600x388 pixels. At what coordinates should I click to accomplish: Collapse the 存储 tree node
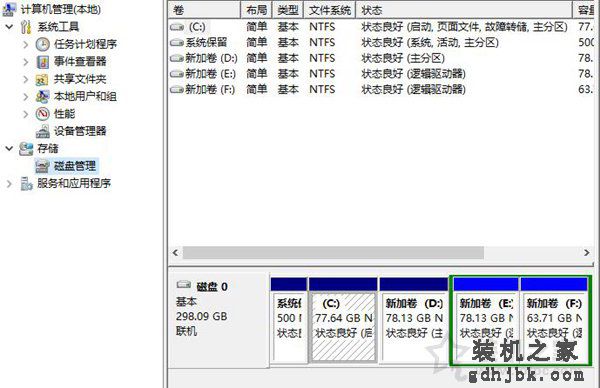(10, 148)
